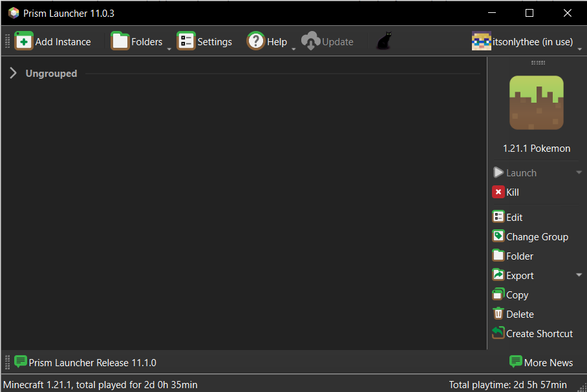Click the Edit instance icon

498,217
